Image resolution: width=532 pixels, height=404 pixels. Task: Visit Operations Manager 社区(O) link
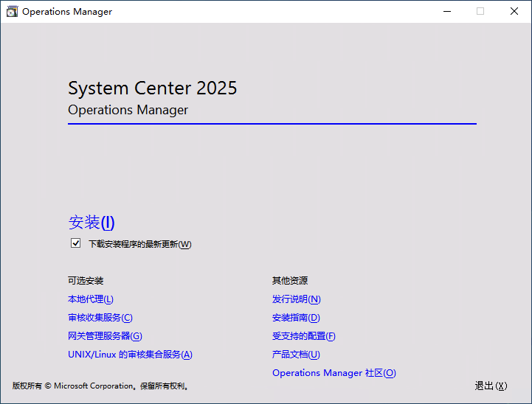click(334, 373)
